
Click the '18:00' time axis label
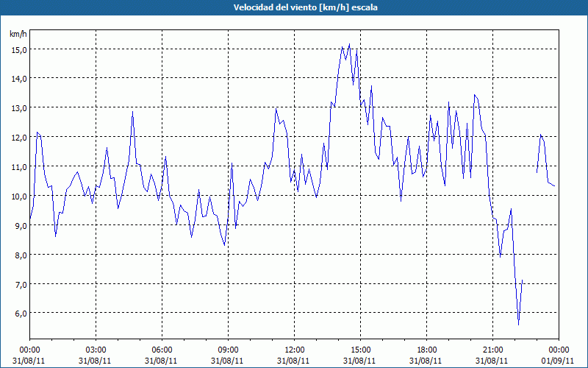pos(427,350)
